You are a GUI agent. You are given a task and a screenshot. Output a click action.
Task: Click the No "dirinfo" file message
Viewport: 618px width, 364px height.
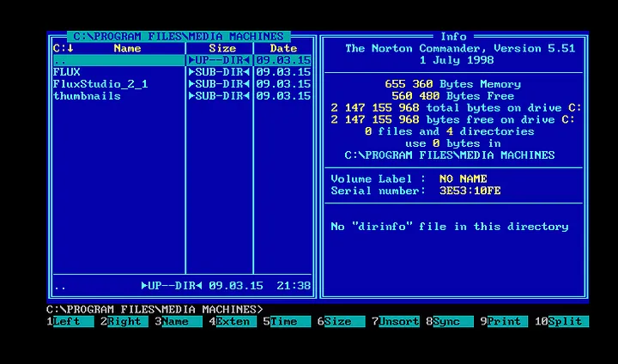450,227
